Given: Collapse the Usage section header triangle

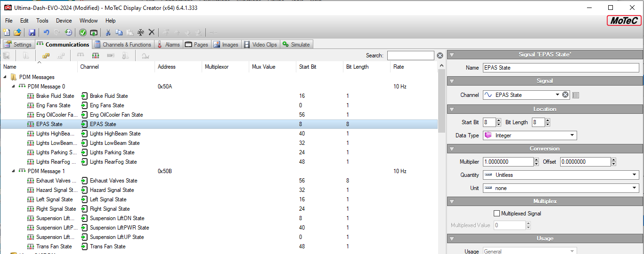Looking at the screenshot, I should pyautogui.click(x=452, y=239).
